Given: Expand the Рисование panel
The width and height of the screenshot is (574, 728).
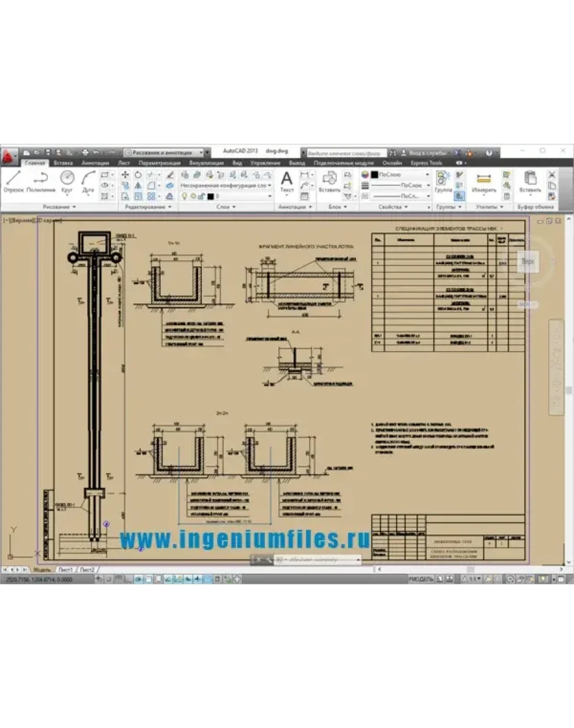Looking at the screenshot, I should coord(59,207).
